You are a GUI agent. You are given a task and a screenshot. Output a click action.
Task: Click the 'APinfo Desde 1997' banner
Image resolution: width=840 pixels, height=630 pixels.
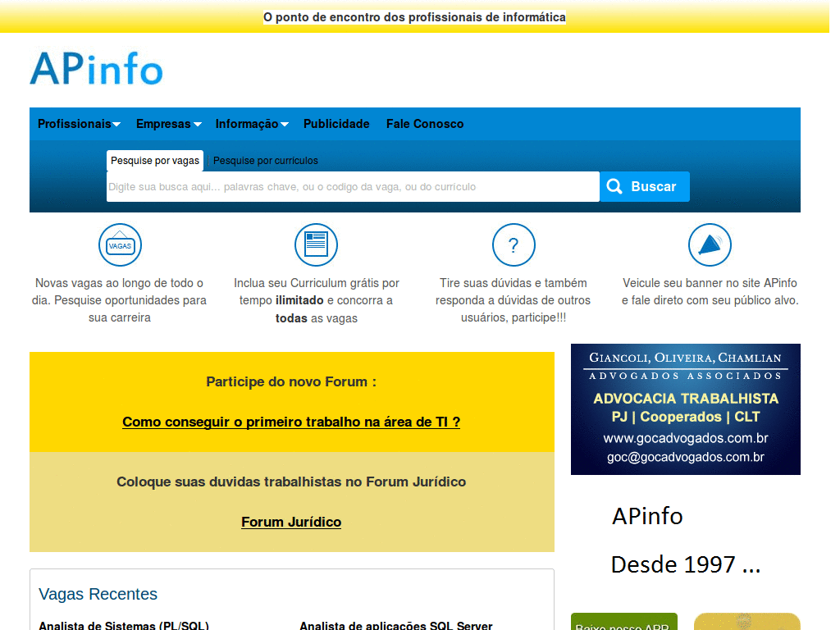point(685,541)
